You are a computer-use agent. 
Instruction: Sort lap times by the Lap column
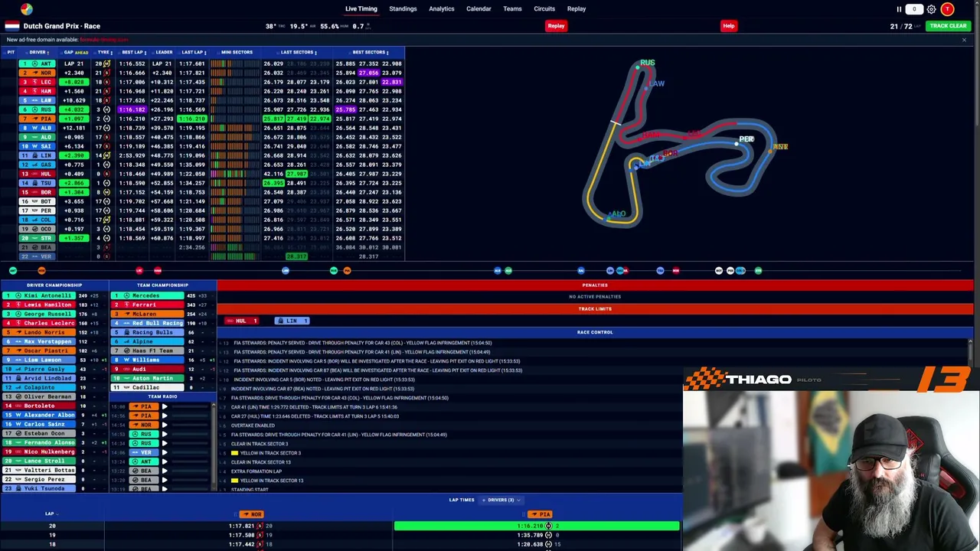51,514
